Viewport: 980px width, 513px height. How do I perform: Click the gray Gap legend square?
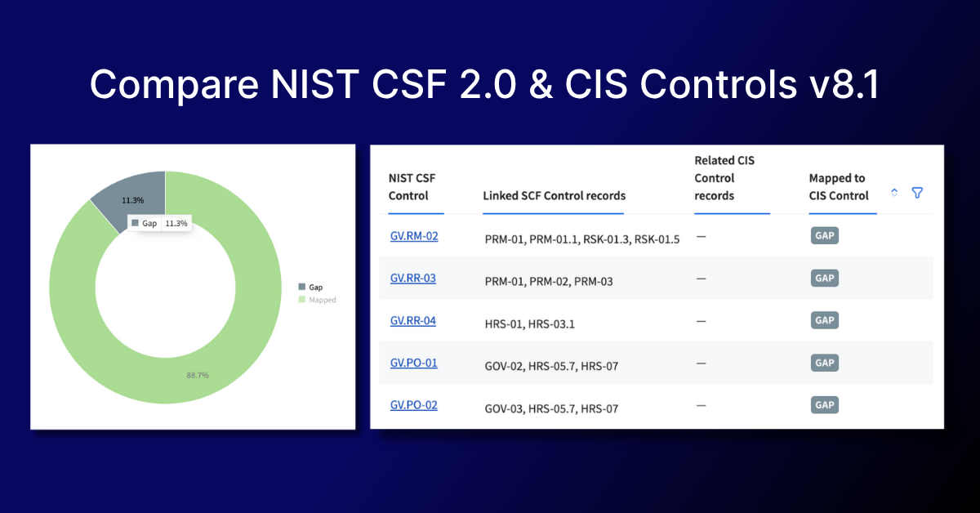[302, 287]
